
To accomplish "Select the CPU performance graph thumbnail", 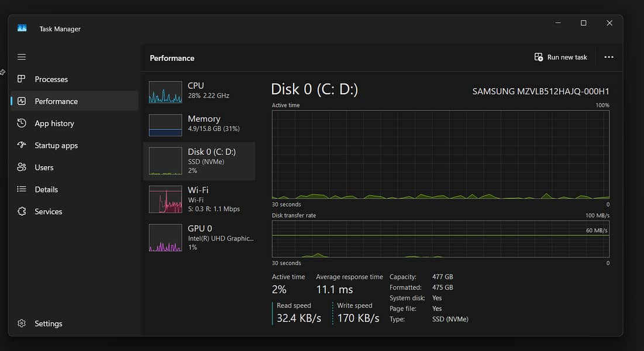I will pyautogui.click(x=166, y=92).
